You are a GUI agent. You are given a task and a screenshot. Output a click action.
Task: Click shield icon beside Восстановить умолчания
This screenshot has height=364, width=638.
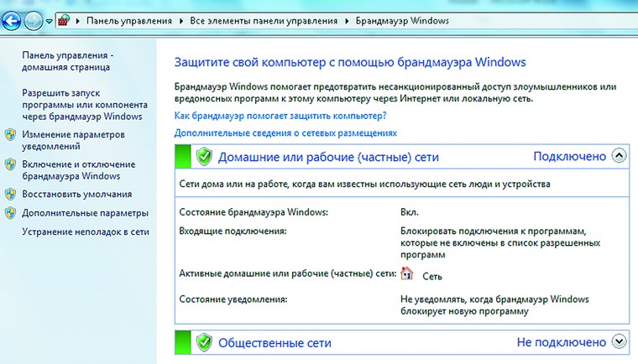(x=11, y=194)
